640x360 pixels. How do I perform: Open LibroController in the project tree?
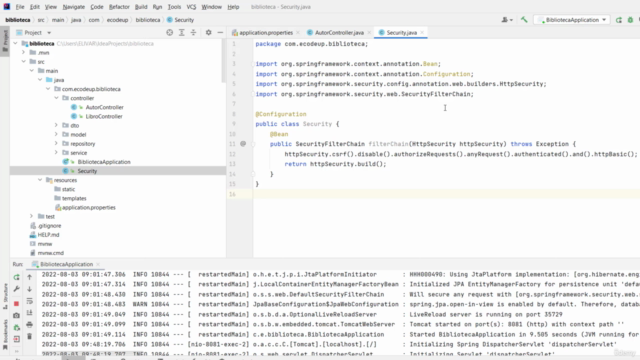(104, 116)
